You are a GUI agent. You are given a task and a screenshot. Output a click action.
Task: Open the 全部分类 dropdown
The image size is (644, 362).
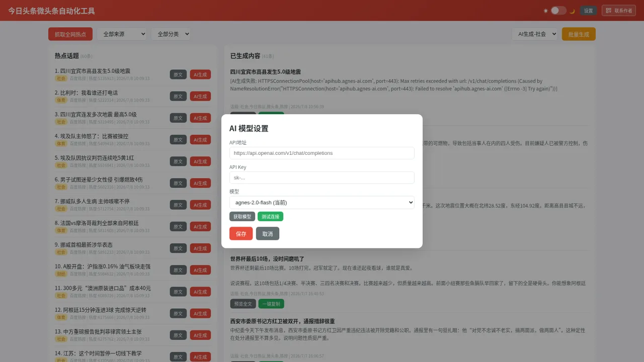click(171, 34)
